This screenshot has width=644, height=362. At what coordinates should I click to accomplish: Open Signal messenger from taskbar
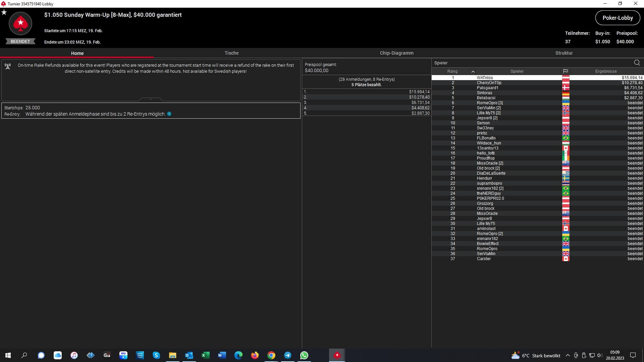click(41, 355)
